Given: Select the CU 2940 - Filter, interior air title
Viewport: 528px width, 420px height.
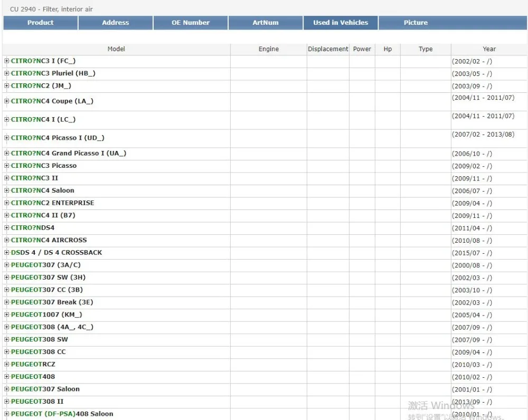Looking at the screenshot, I should (x=51, y=9).
